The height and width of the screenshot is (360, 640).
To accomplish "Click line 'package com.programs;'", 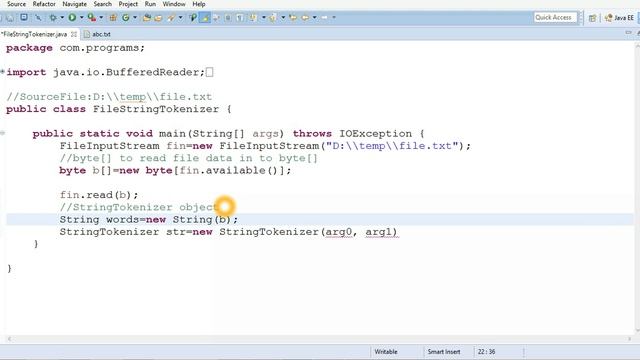I will click(76, 48).
